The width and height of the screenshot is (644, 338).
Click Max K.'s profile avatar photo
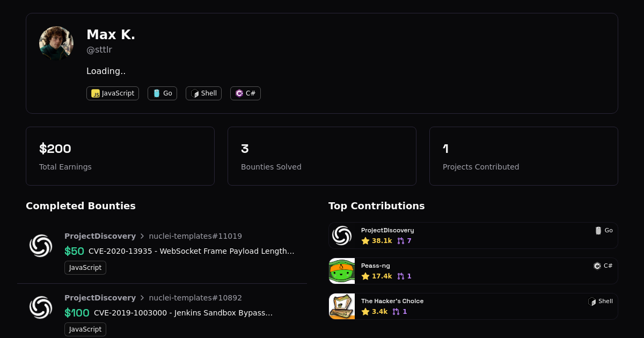(x=56, y=43)
